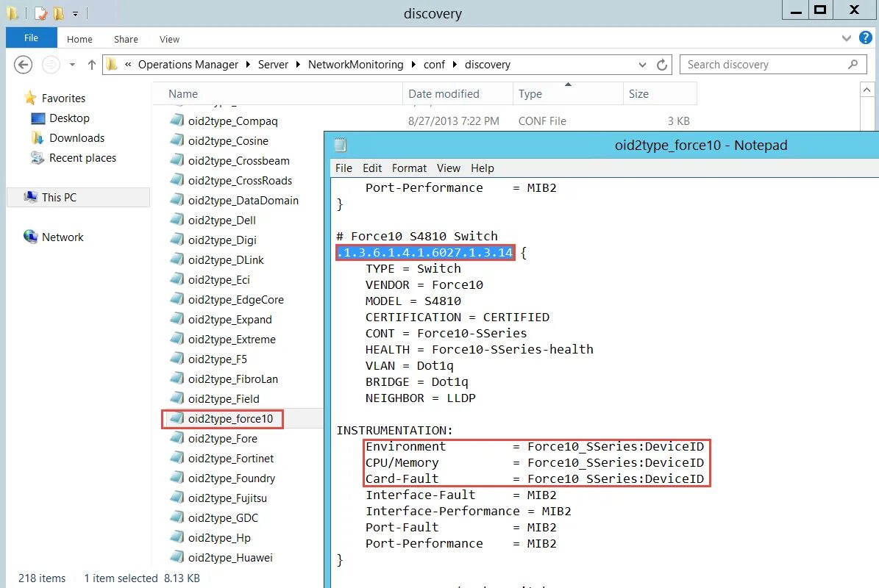This screenshot has width=879, height=588.
Task: Open the Notepad Edit menu
Action: point(372,168)
